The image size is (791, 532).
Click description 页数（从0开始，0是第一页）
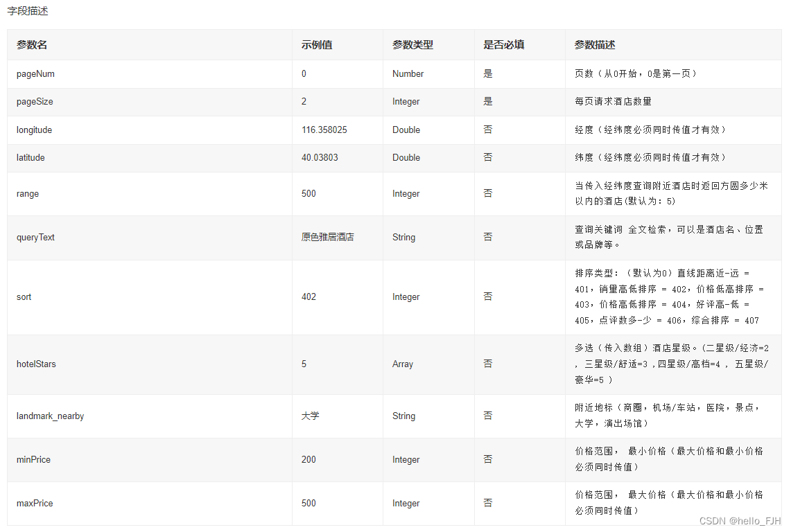tap(636, 73)
